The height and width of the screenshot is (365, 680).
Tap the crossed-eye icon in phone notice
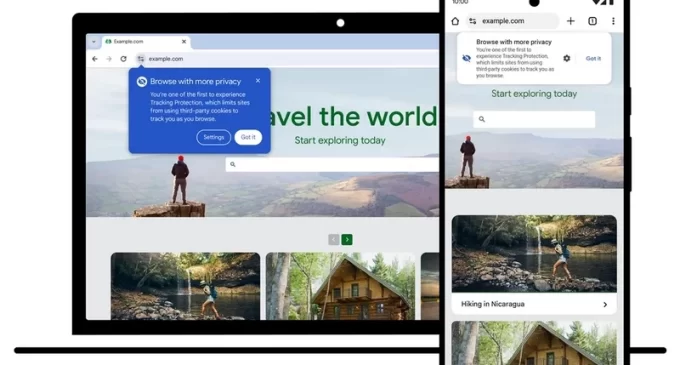pyautogui.click(x=467, y=58)
